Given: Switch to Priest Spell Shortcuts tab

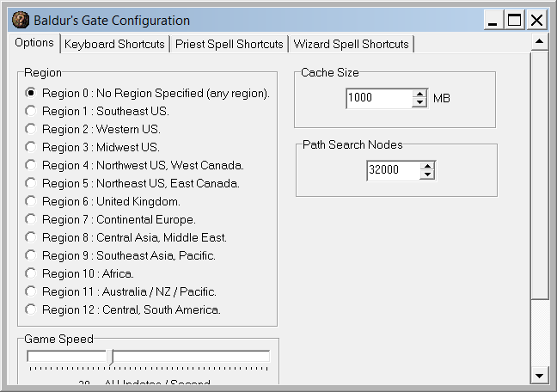Looking at the screenshot, I should (x=229, y=44).
